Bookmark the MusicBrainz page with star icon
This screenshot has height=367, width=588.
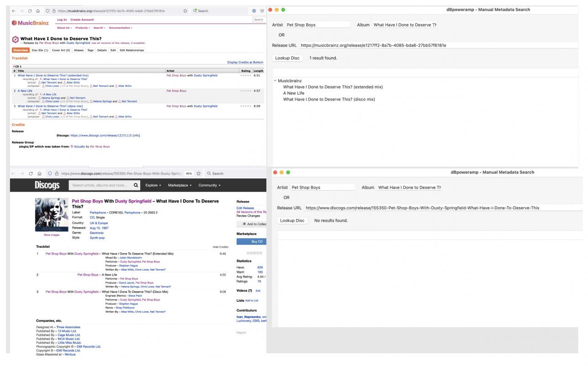click(x=185, y=11)
